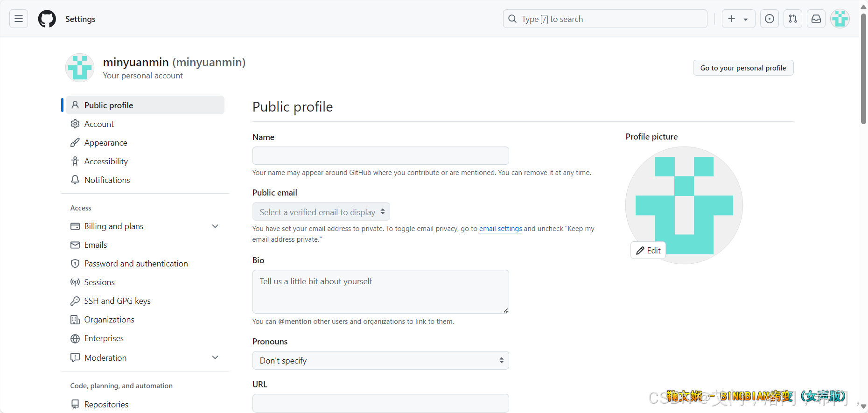Expand the Moderation section
The image size is (868, 413).
215,357
